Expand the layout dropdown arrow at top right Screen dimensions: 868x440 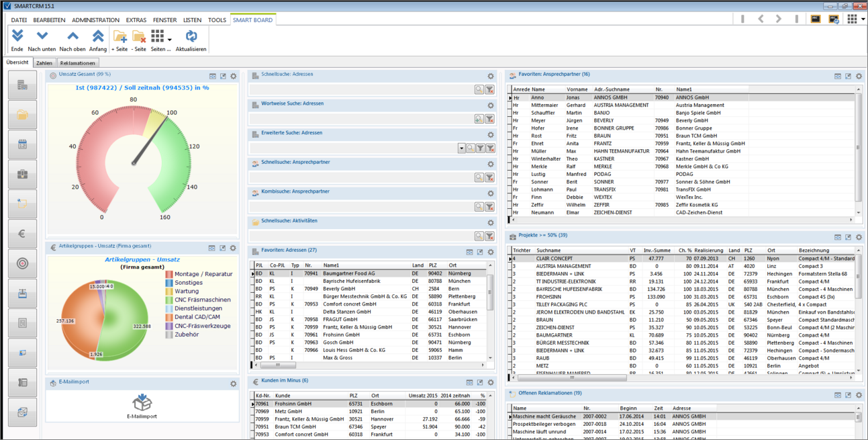[863, 19]
